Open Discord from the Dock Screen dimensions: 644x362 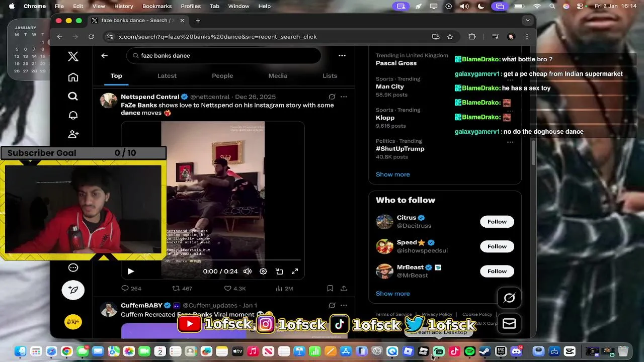516,351
